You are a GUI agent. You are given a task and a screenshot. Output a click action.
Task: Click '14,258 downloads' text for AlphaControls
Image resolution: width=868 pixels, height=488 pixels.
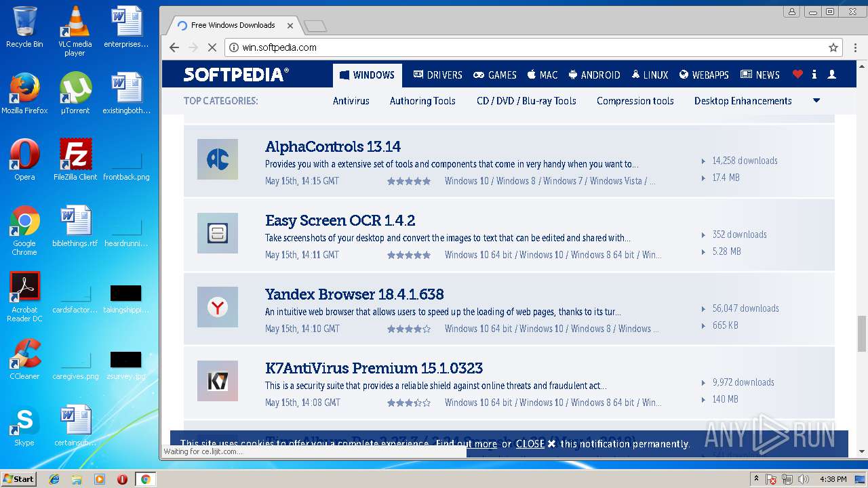[745, 161]
